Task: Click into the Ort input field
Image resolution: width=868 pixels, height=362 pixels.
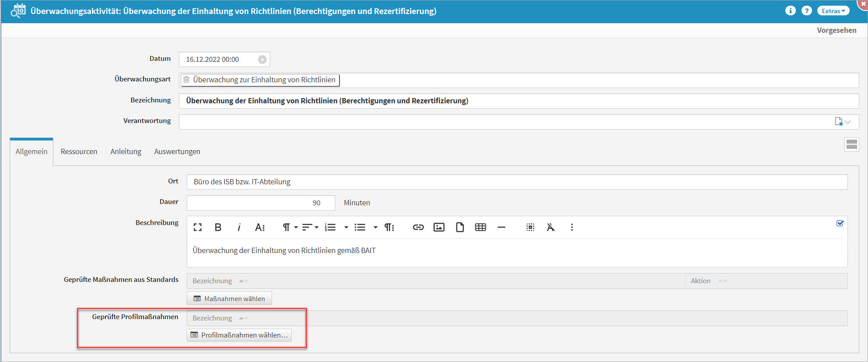Action: pyautogui.click(x=516, y=182)
